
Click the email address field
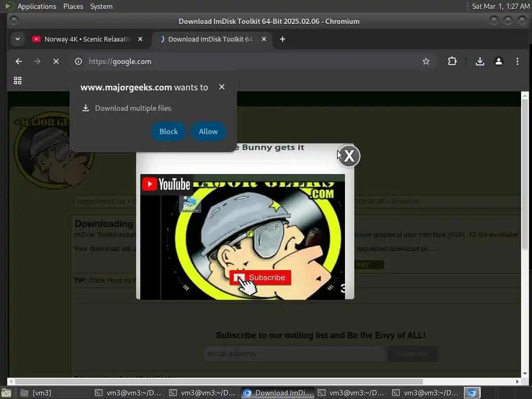[x=295, y=354]
